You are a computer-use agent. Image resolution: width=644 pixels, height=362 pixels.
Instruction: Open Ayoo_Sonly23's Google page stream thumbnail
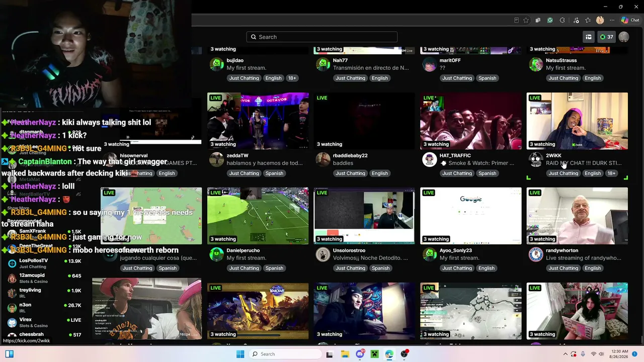point(471,216)
